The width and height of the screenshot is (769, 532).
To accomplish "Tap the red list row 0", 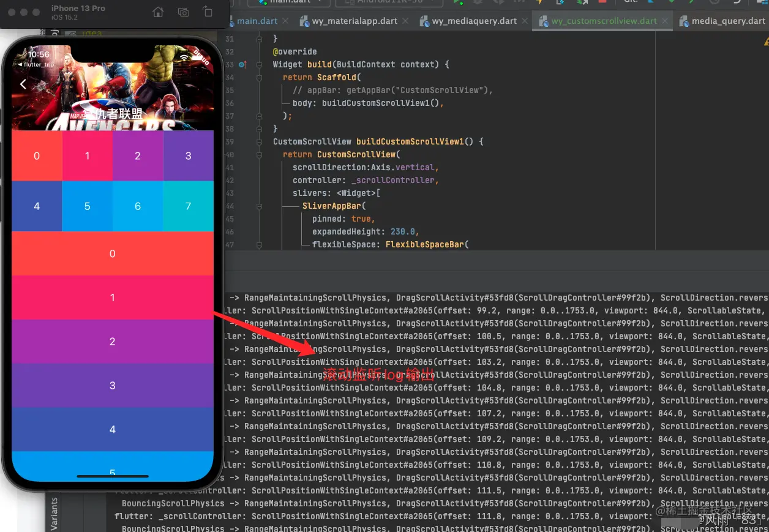I will coord(113,253).
